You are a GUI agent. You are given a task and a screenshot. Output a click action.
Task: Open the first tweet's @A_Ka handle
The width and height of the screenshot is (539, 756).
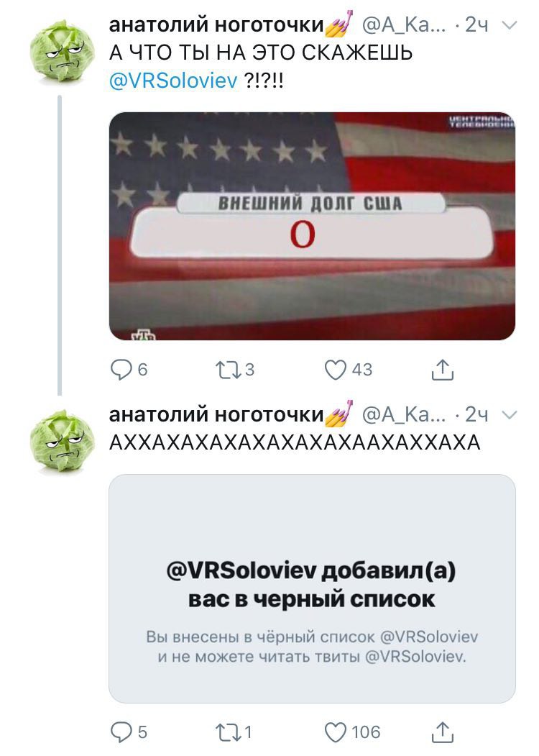(404, 25)
